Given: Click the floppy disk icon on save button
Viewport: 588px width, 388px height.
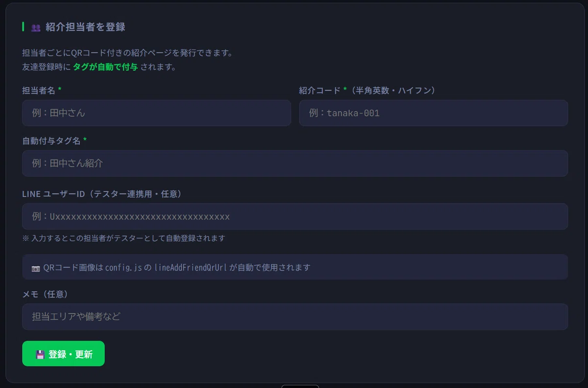Looking at the screenshot, I should 40,354.
